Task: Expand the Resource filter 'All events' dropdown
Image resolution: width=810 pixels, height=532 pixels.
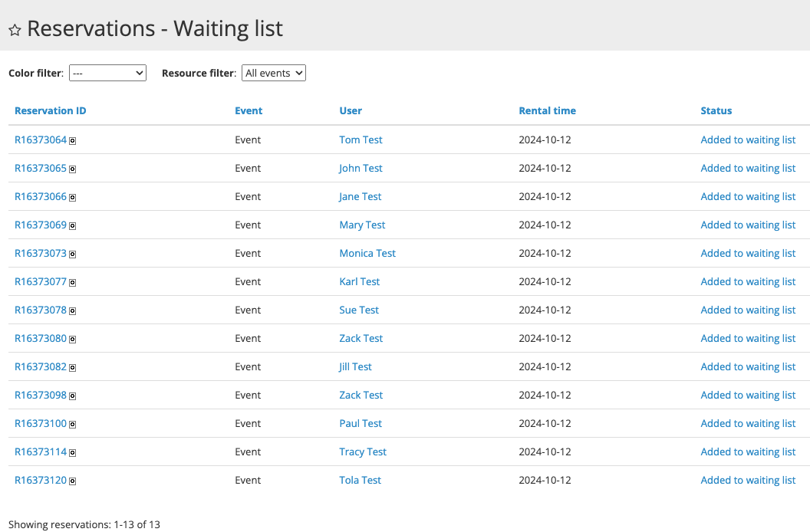Action: point(274,73)
